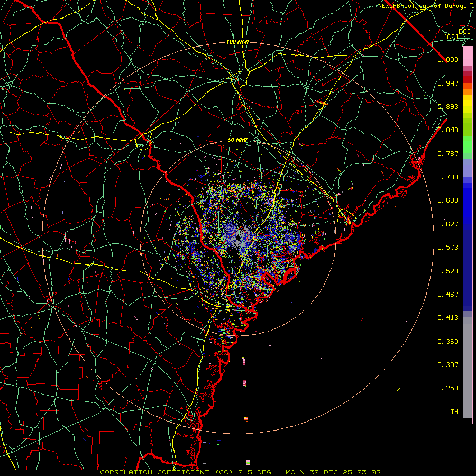This screenshot has height=476, width=476.
Task: Pick the gray color bar segment
Action: pos(467,368)
